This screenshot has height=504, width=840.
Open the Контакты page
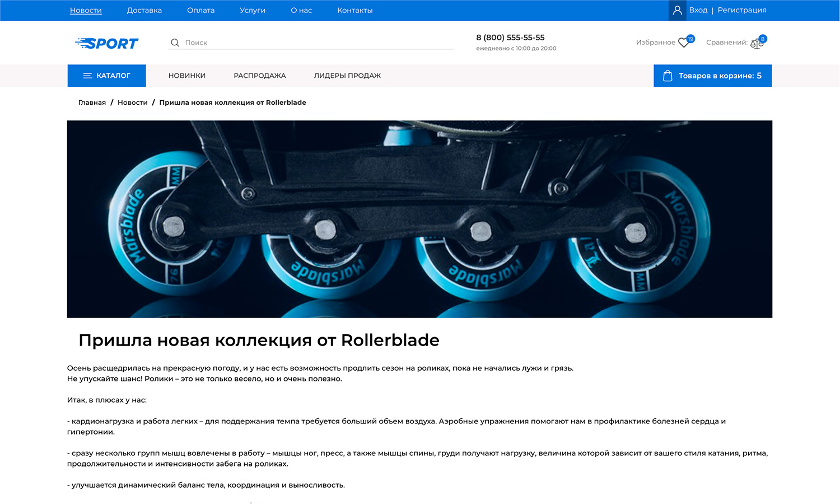click(354, 10)
